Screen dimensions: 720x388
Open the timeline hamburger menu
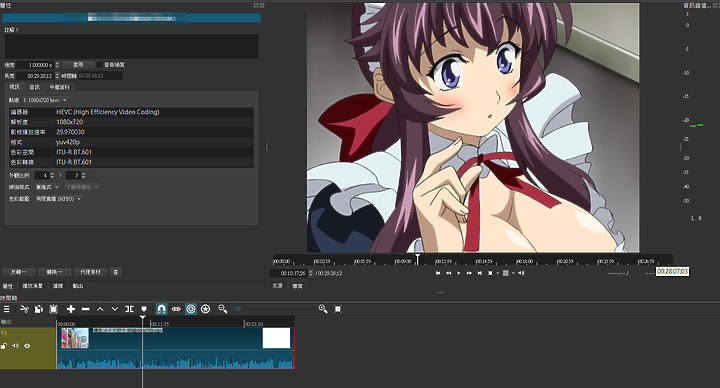tap(6, 309)
